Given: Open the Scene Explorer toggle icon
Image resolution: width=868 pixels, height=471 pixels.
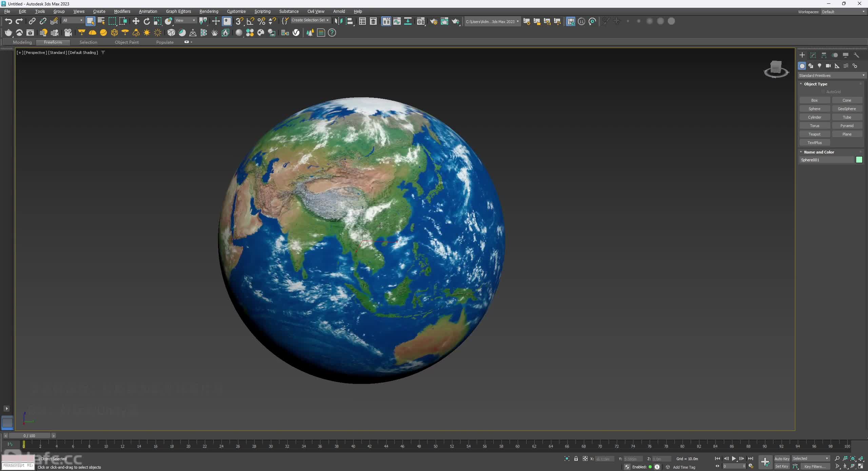Looking at the screenshot, I should pyautogui.click(x=362, y=21).
